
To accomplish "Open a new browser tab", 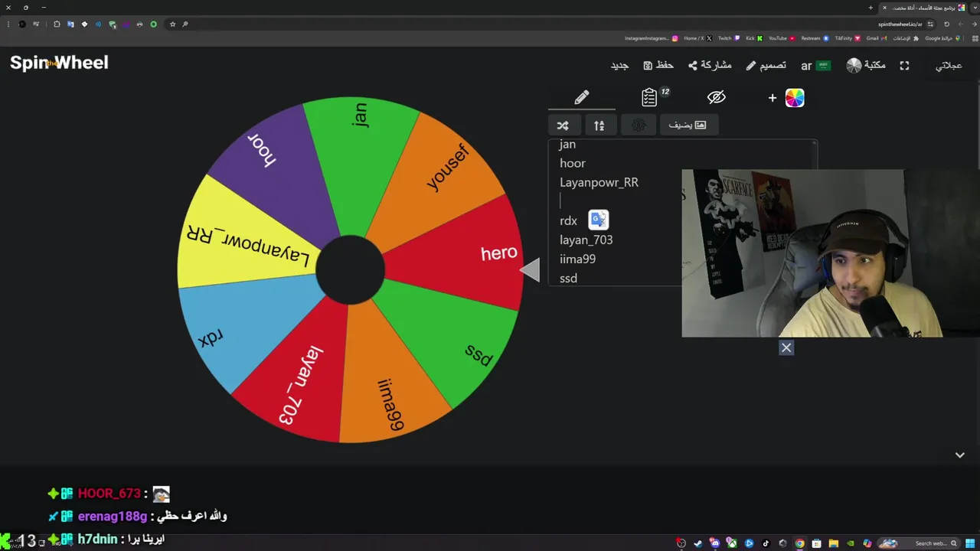I will [x=871, y=8].
